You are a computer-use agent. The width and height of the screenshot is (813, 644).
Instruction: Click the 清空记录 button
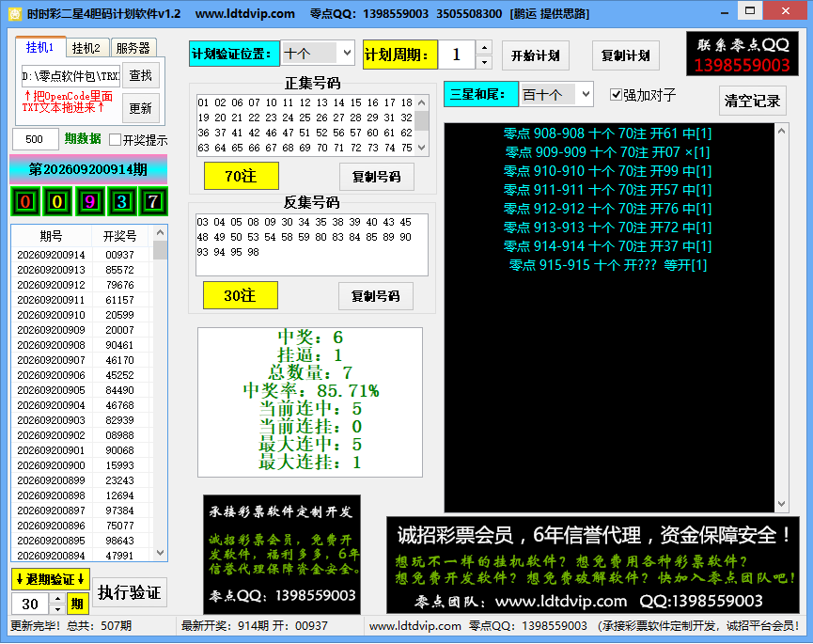coord(752,101)
